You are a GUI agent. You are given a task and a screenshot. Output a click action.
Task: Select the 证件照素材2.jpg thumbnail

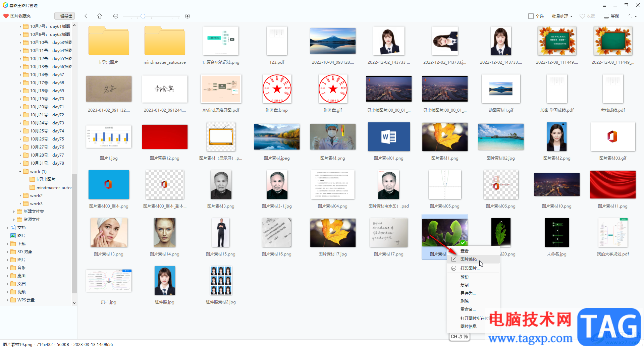tap(221, 281)
